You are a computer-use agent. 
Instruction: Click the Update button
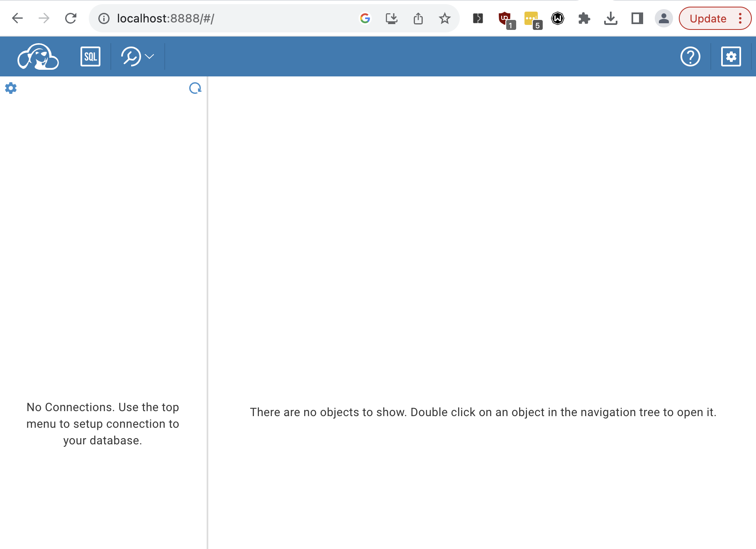708,18
